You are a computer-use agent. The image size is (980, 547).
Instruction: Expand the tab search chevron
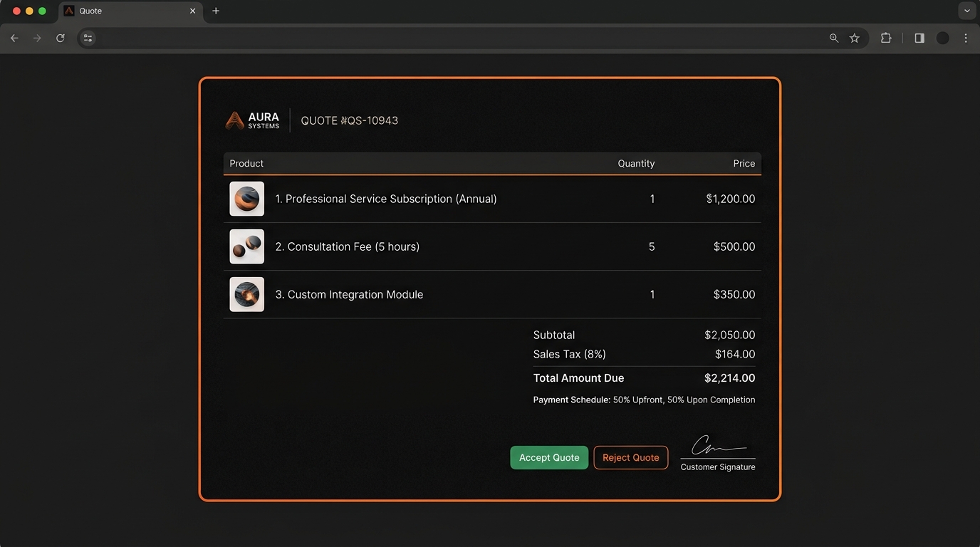pos(967,11)
